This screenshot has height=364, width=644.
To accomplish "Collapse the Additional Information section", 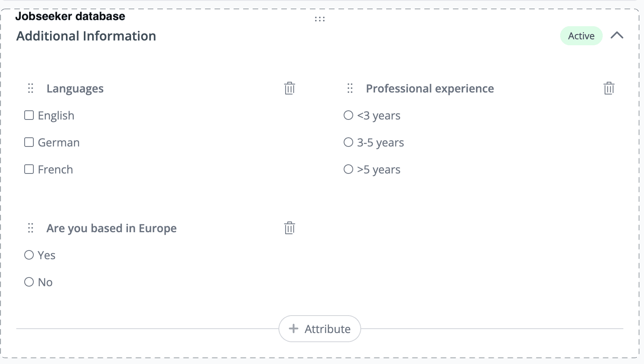I will [617, 35].
